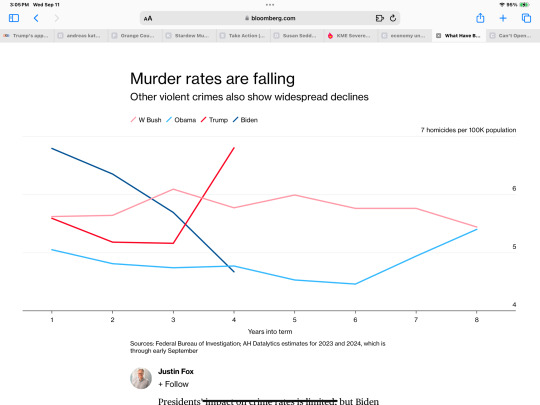The image size is (540, 405).
Task: Click the Biden legend color swatch
Action: (x=236, y=120)
